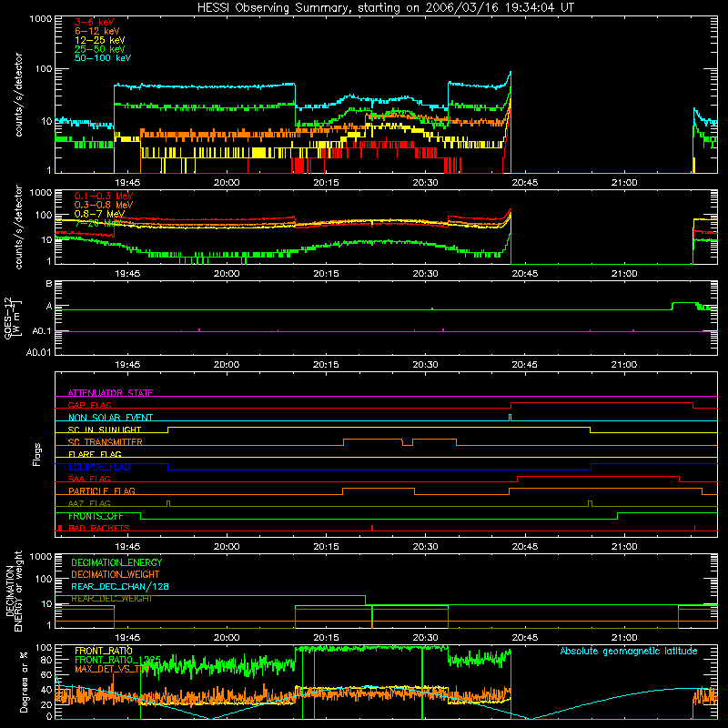This screenshot has height=728, width=728.
Task: Click the vertical "Flags" axis title
Action: pyautogui.click(x=37, y=454)
